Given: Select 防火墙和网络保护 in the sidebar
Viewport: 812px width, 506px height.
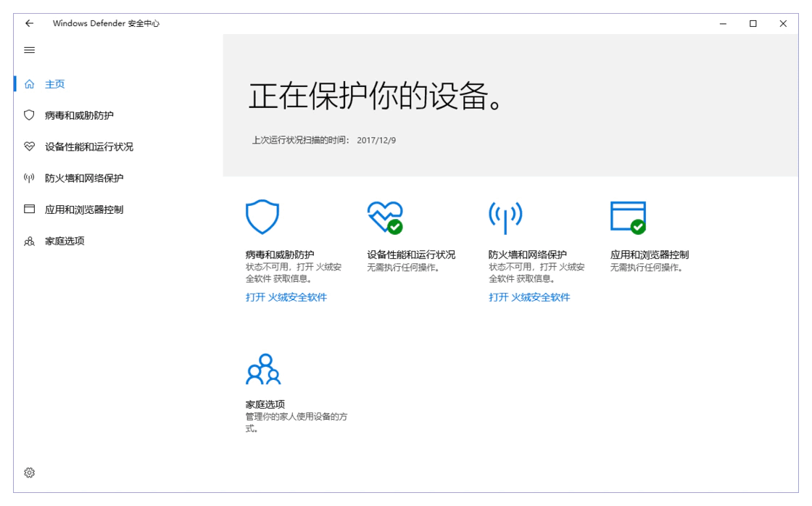Looking at the screenshot, I should point(84,178).
